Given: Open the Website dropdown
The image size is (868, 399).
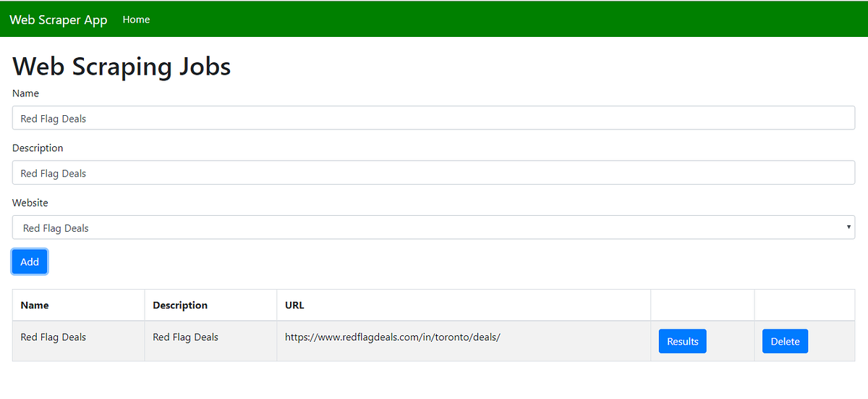Looking at the screenshot, I should tap(434, 227).
